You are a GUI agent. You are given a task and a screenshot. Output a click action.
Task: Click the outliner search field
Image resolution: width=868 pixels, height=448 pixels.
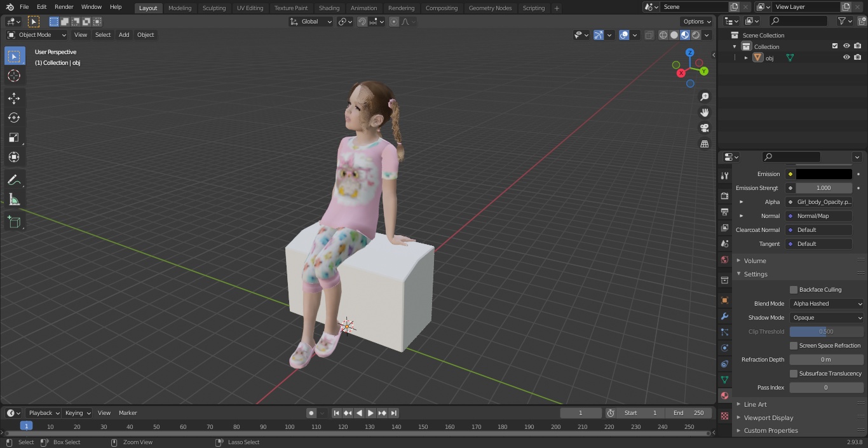click(798, 21)
